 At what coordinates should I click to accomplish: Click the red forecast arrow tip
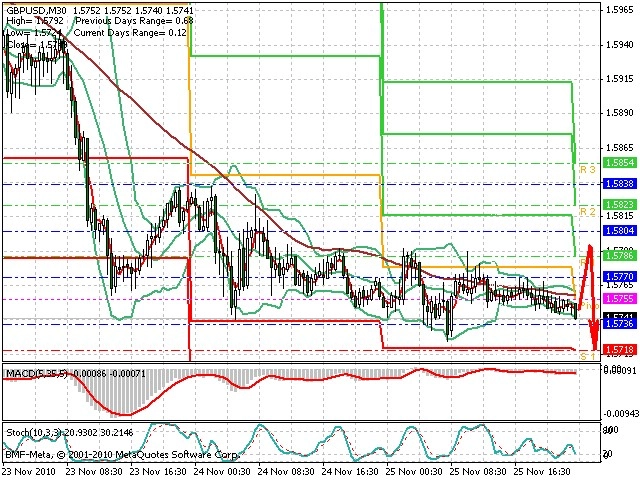[x=595, y=347]
